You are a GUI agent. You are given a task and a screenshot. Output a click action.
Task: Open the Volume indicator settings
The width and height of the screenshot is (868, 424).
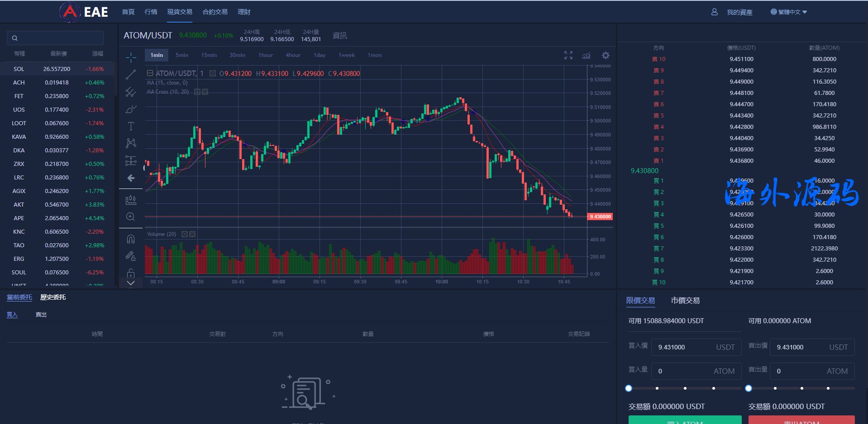tap(185, 234)
